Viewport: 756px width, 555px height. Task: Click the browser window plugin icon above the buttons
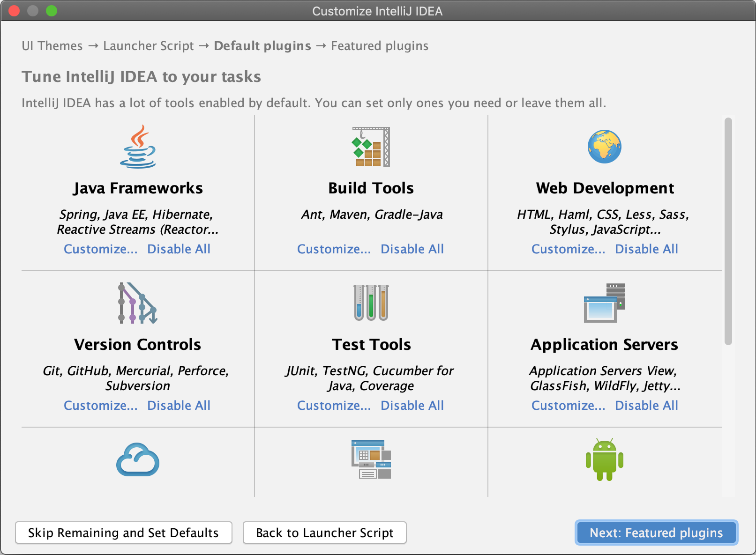(x=371, y=459)
